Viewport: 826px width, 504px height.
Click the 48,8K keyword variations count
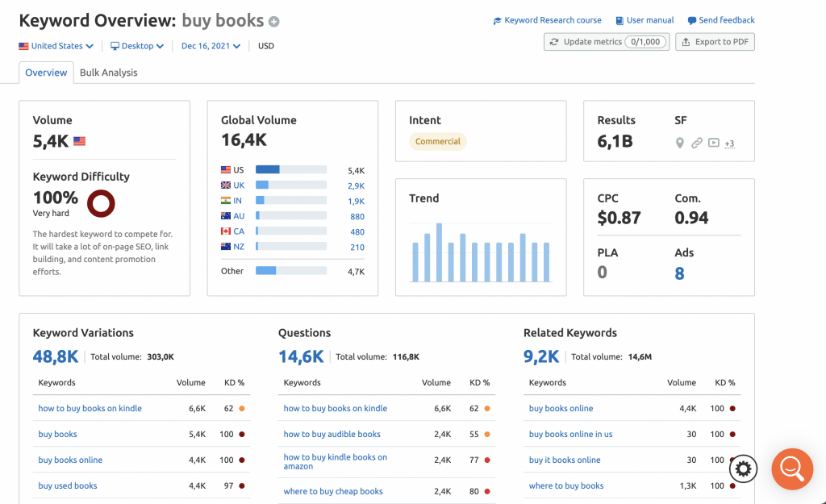point(56,356)
